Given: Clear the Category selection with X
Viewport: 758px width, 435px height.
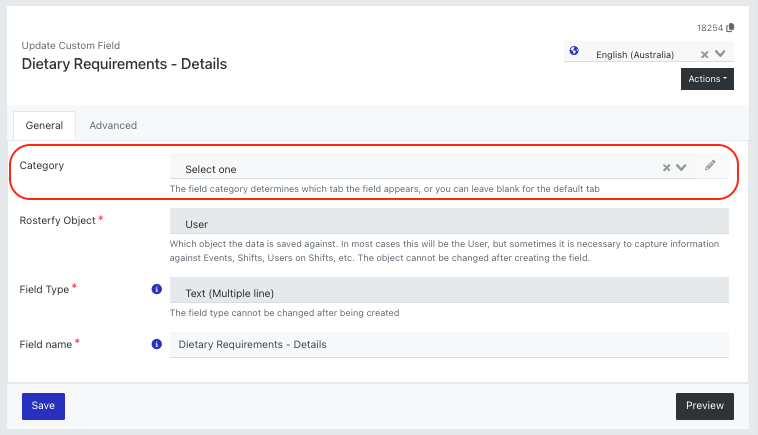Looking at the screenshot, I should click(666, 168).
